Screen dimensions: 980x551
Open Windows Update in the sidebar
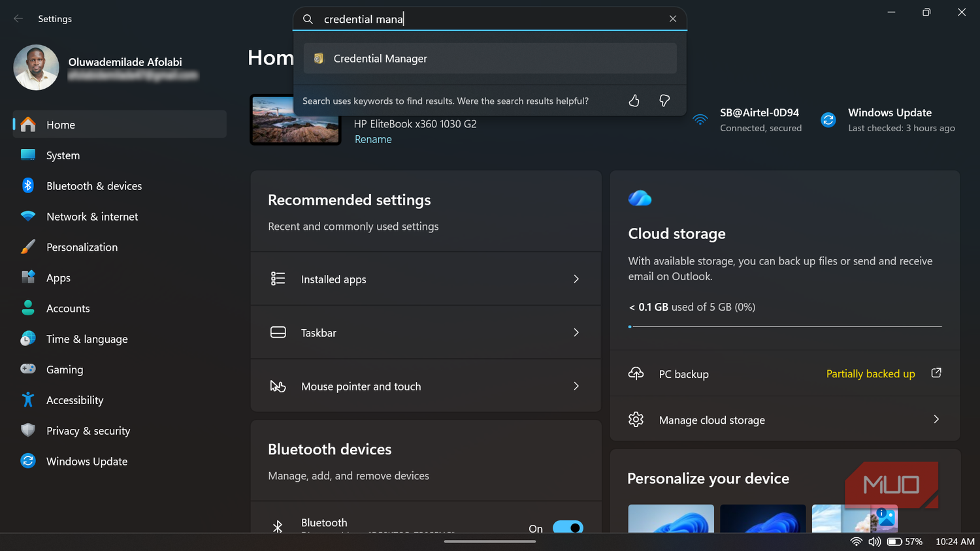pyautogui.click(x=120, y=462)
